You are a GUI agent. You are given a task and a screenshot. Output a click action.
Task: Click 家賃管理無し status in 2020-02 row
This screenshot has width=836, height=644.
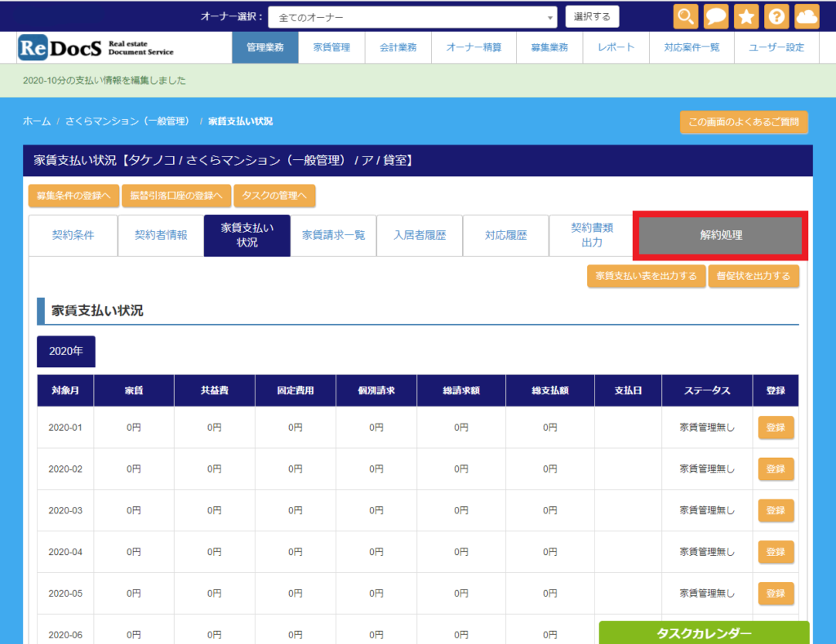pyautogui.click(x=707, y=469)
